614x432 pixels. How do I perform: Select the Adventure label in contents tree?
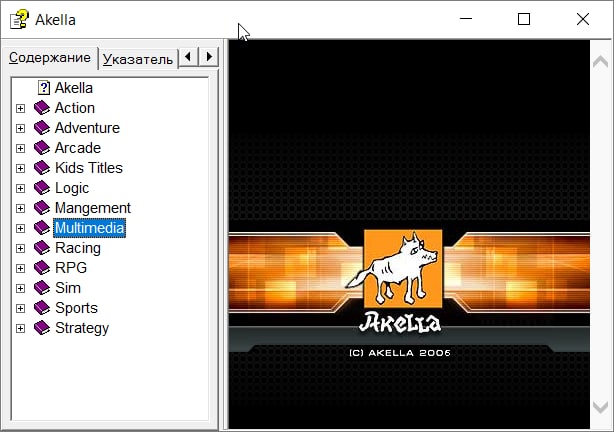pyautogui.click(x=87, y=128)
